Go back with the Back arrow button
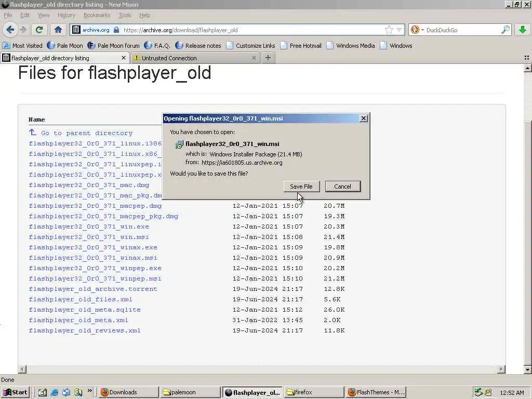Viewport: 532px width, 399px height. (10, 30)
